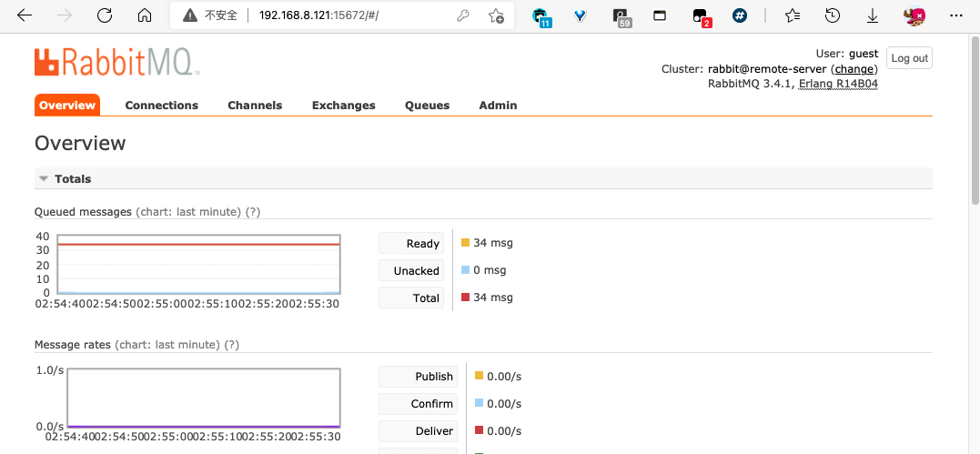Click the Ready value 34 msg
980x454 pixels.
pyautogui.click(x=493, y=243)
